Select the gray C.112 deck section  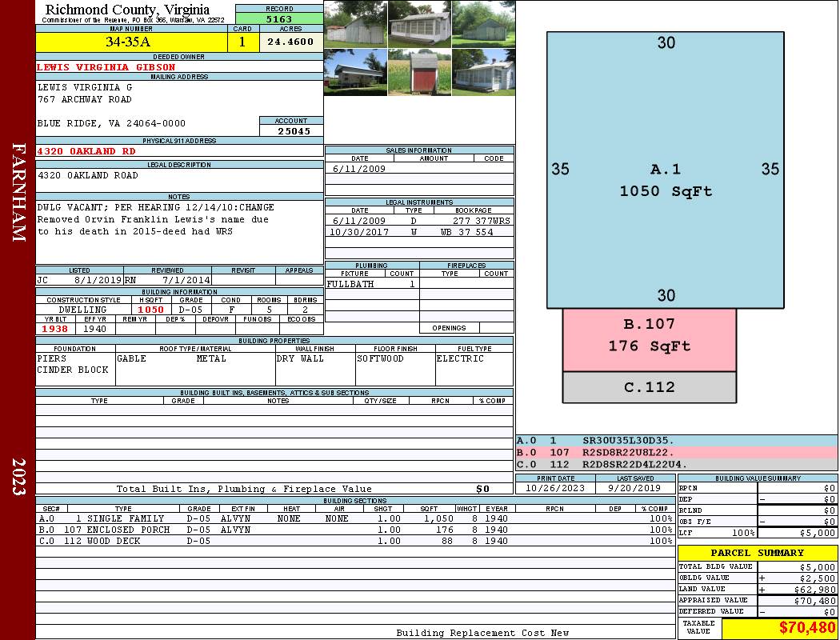(x=649, y=387)
